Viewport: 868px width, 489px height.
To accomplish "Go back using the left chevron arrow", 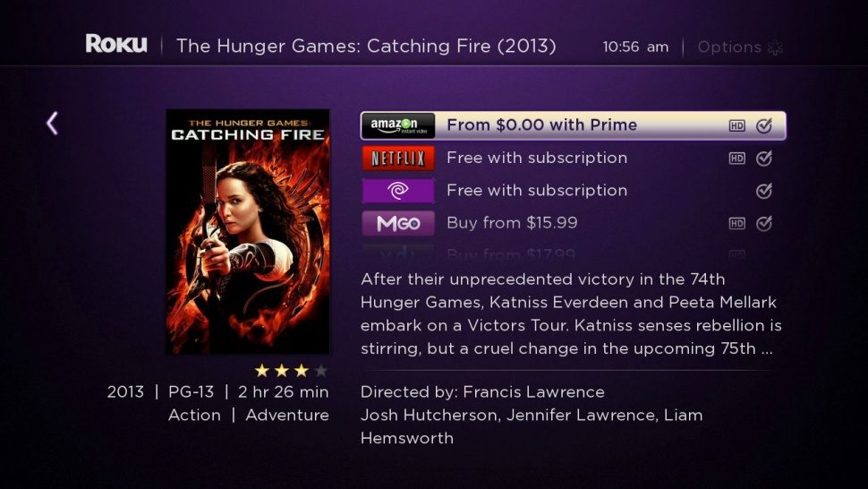I will coord(52,123).
